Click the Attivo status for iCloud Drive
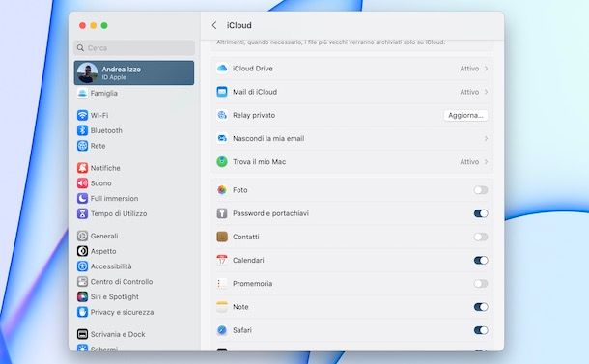 (469, 69)
